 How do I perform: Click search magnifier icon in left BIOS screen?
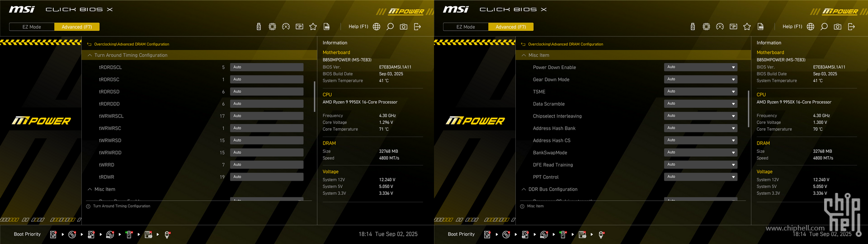390,27
